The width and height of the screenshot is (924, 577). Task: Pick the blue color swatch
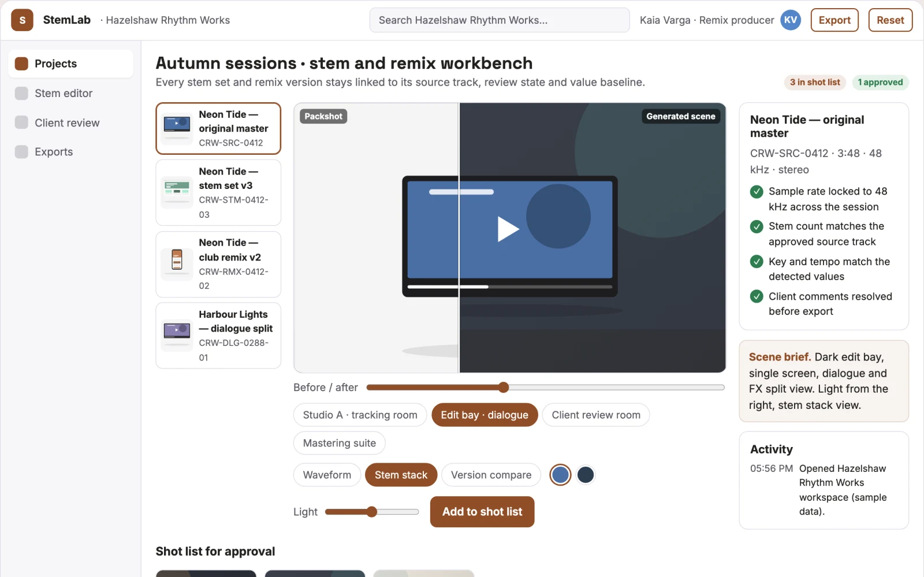click(560, 475)
